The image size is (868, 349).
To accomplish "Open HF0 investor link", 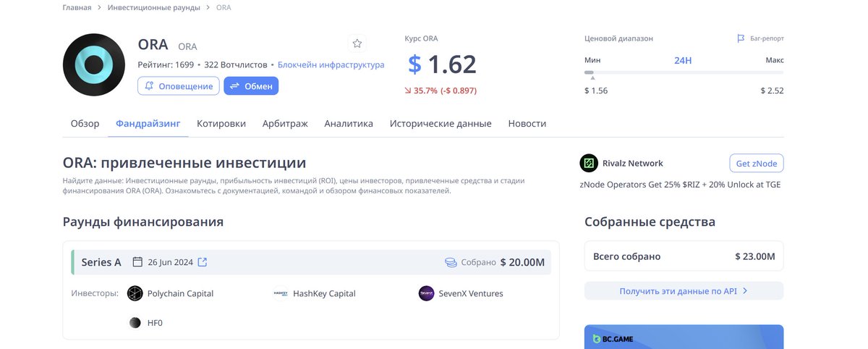I will (155, 323).
